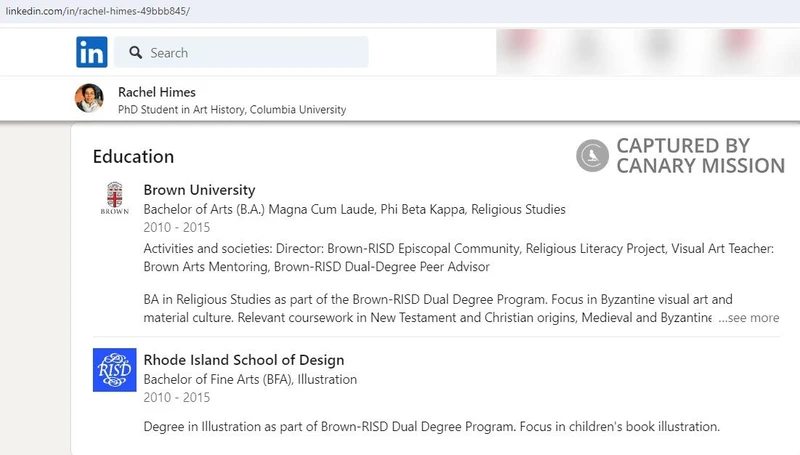Screen dimensions: 800x455
Task: Expand description with "...see more"
Action: (x=748, y=318)
